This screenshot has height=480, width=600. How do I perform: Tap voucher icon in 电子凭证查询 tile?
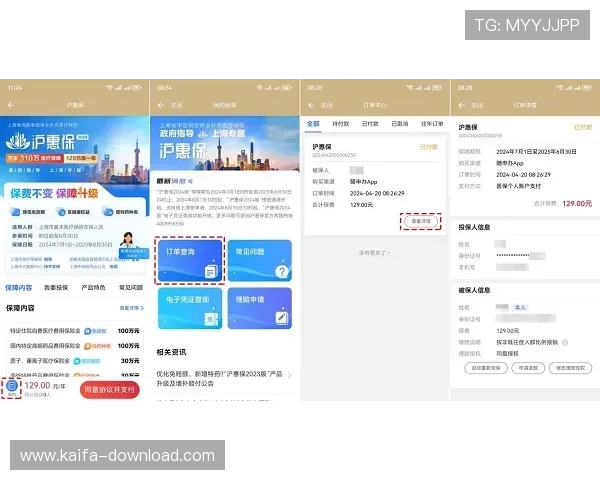(211, 319)
